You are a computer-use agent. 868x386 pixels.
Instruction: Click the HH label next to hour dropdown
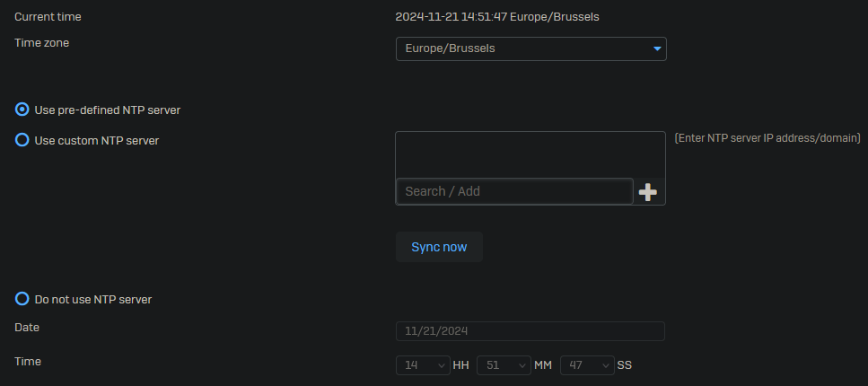[x=461, y=365]
